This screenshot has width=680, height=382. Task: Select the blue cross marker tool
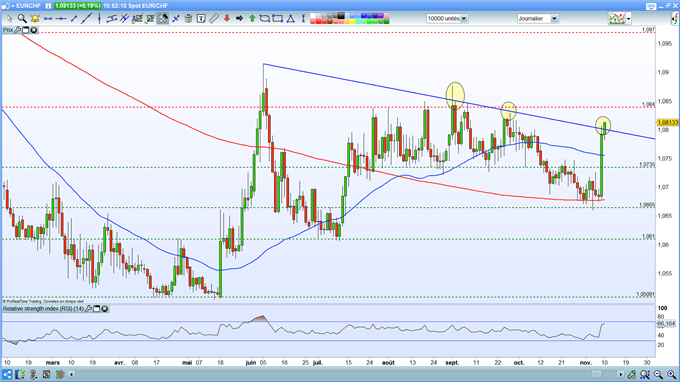(x=176, y=18)
